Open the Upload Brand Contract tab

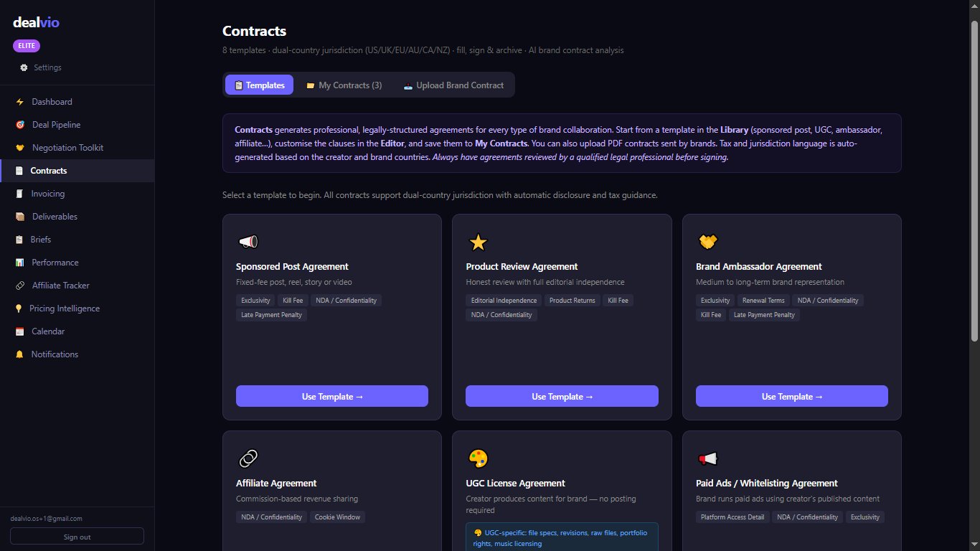point(453,85)
